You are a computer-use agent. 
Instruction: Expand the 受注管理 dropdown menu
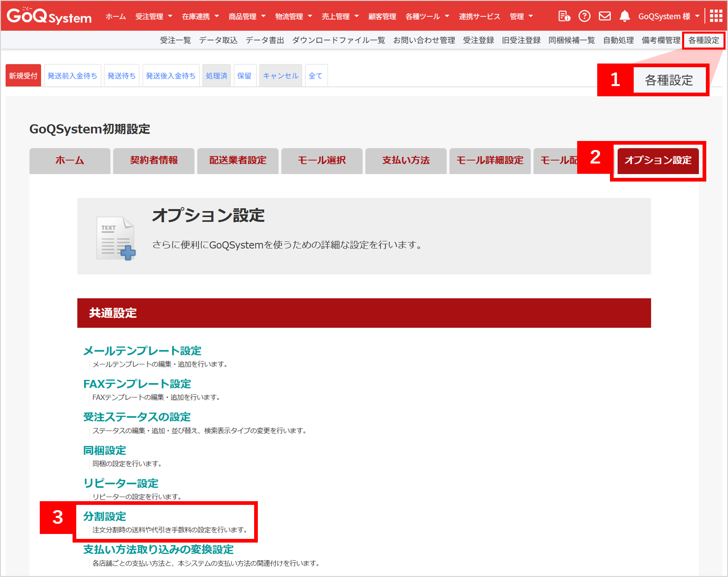pos(154,17)
